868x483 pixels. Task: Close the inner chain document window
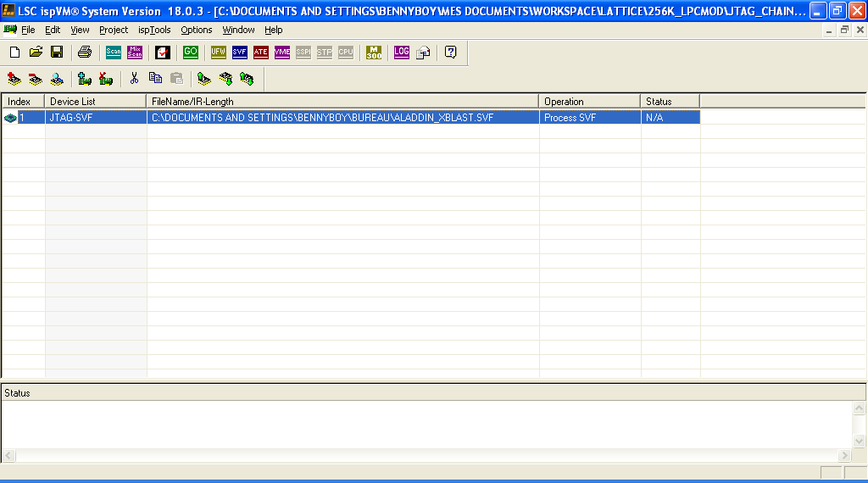(x=860, y=30)
